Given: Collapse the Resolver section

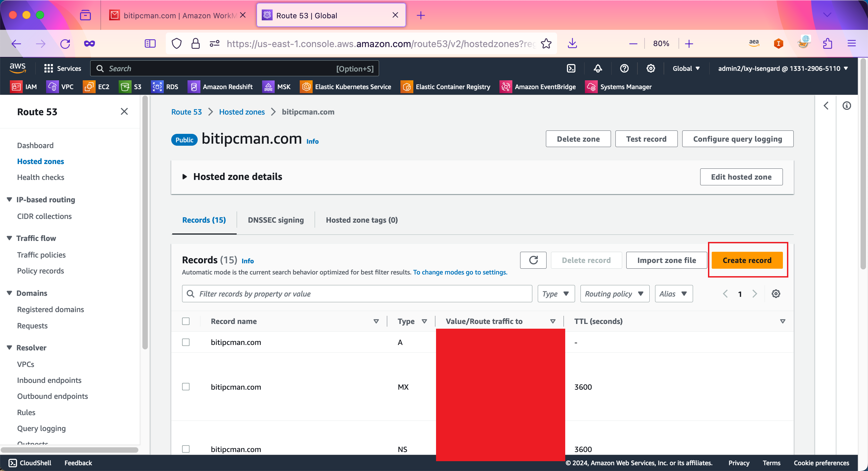Looking at the screenshot, I should [x=9, y=348].
